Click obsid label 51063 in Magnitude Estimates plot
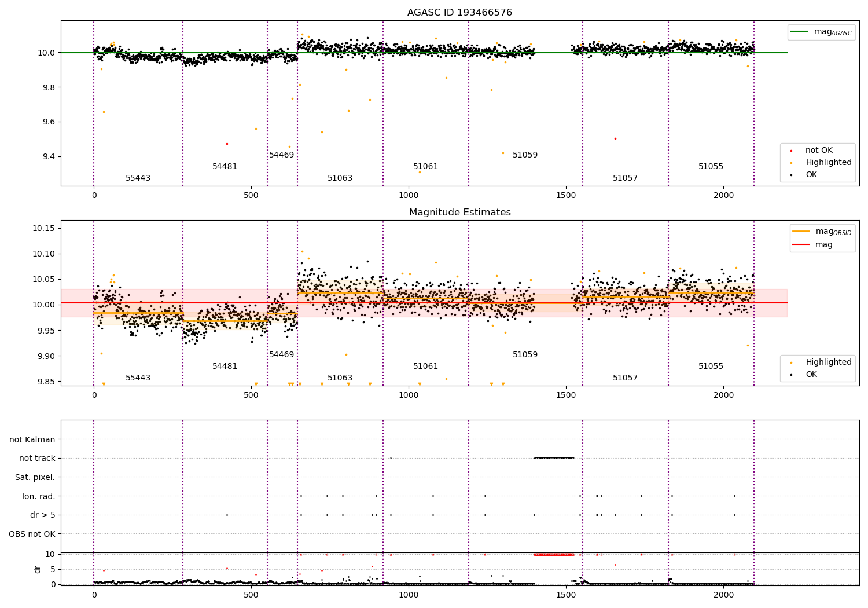Screen dimensions: 868x608 [340, 378]
